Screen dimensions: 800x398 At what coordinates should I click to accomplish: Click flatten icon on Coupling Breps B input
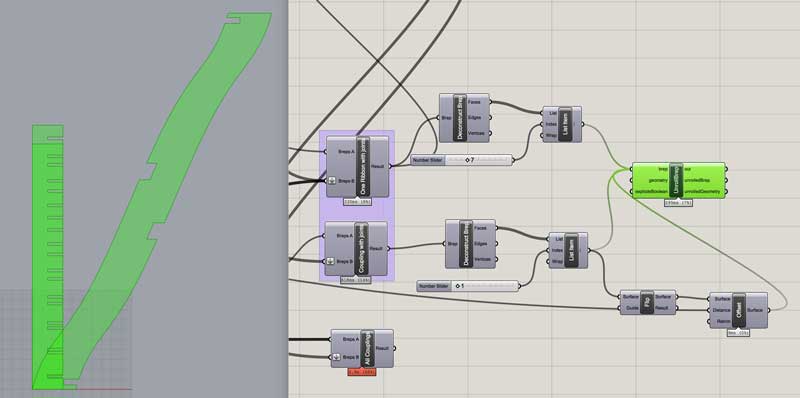pyautogui.click(x=331, y=261)
